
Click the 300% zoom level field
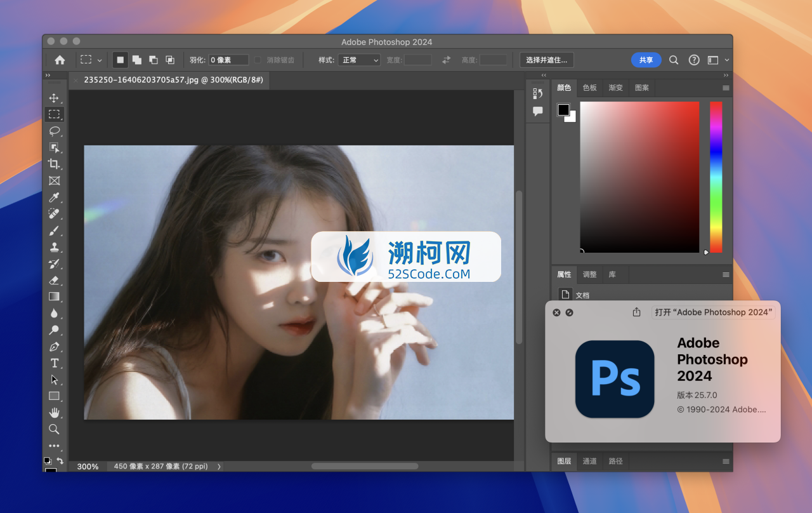[x=88, y=466]
